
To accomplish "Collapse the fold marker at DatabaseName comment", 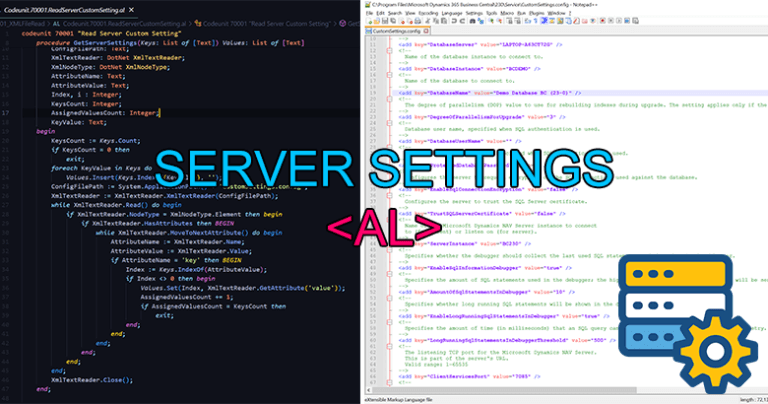I will tap(391, 100).
